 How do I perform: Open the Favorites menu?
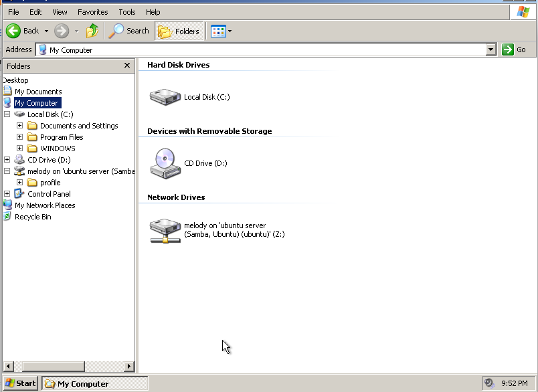[92, 12]
